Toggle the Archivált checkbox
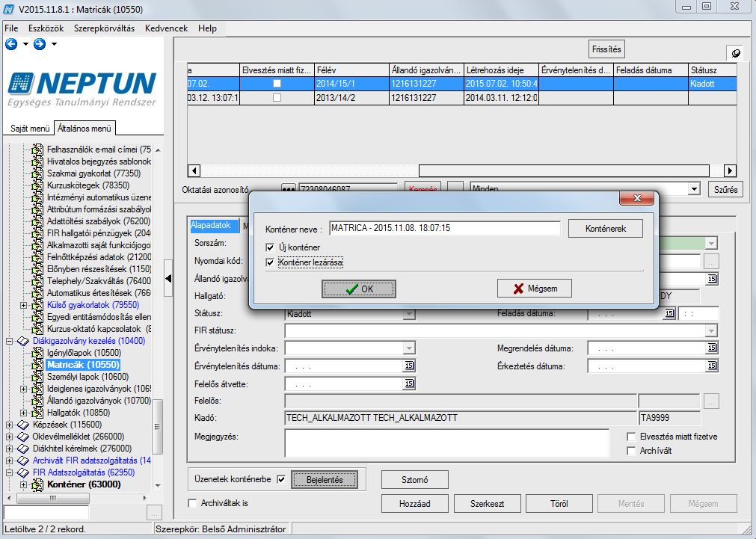The image size is (756, 539). pyautogui.click(x=631, y=451)
